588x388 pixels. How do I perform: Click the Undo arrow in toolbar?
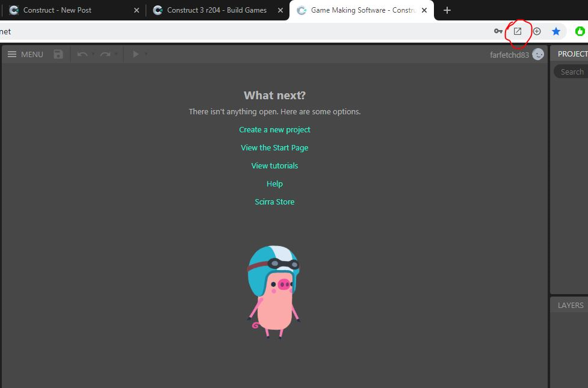(82, 54)
